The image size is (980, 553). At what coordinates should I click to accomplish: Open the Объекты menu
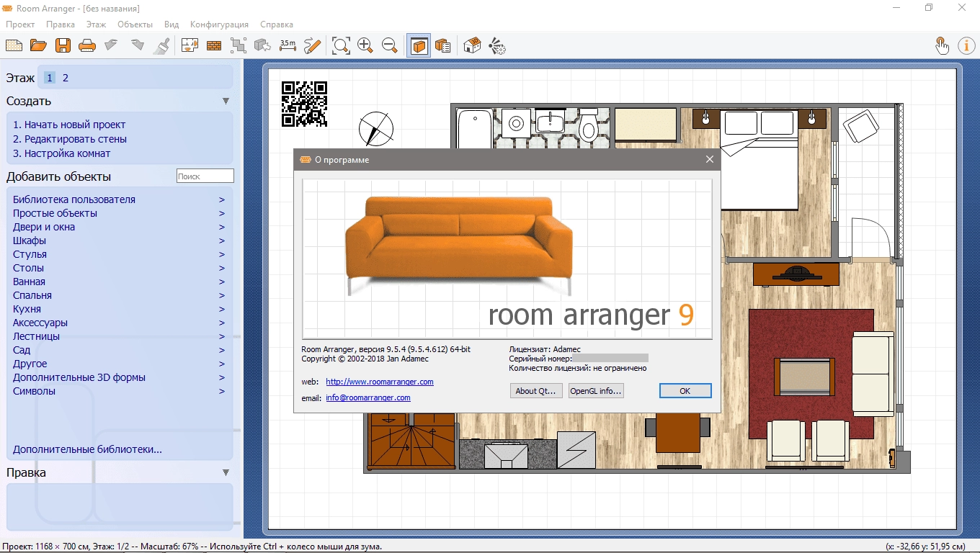(x=135, y=24)
